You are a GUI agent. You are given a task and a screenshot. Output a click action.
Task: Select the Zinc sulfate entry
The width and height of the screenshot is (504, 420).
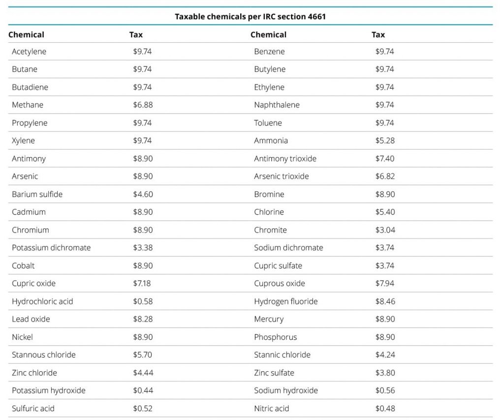(x=274, y=373)
